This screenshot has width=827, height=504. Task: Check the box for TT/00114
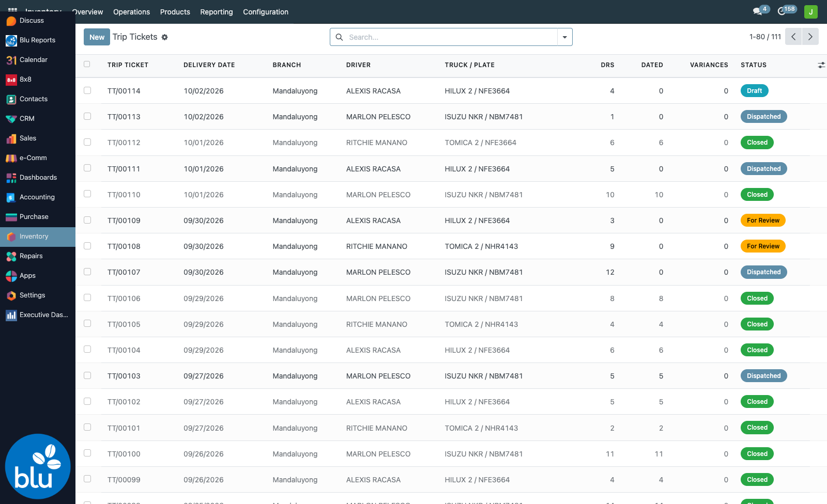(x=87, y=90)
